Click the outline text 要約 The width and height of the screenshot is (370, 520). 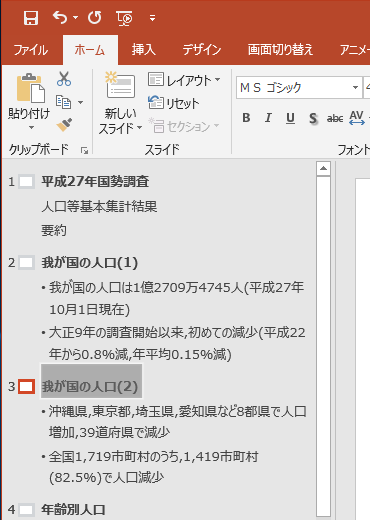(54, 230)
